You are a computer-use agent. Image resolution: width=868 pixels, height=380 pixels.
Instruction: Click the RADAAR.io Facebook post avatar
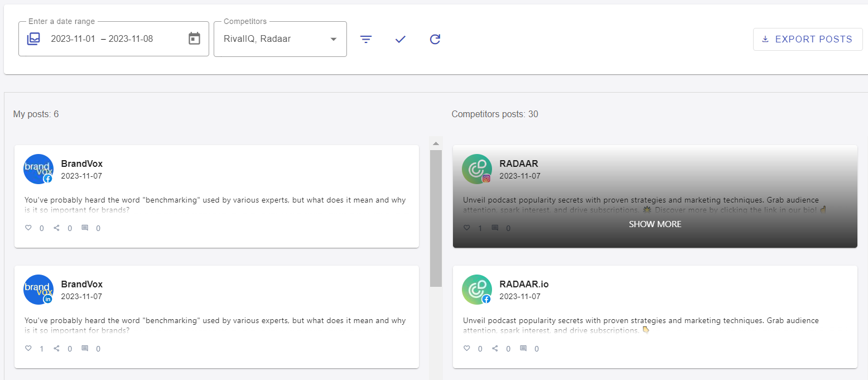tap(477, 290)
